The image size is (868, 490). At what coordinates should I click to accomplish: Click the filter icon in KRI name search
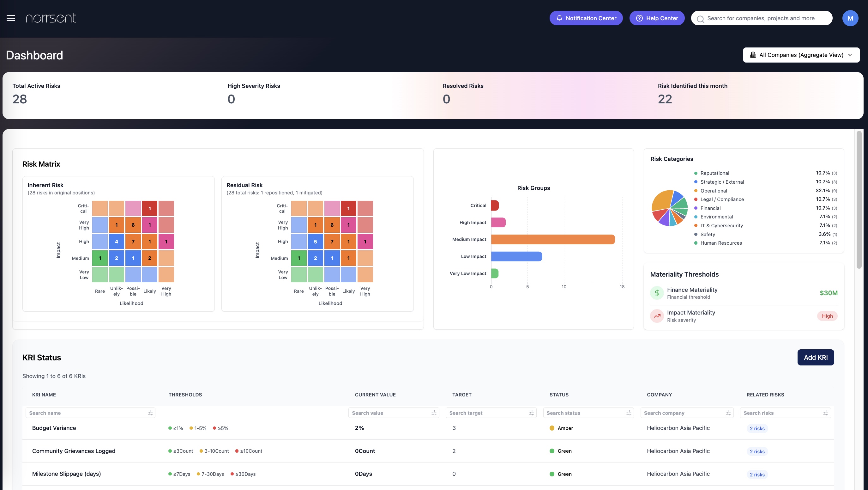coord(150,413)
